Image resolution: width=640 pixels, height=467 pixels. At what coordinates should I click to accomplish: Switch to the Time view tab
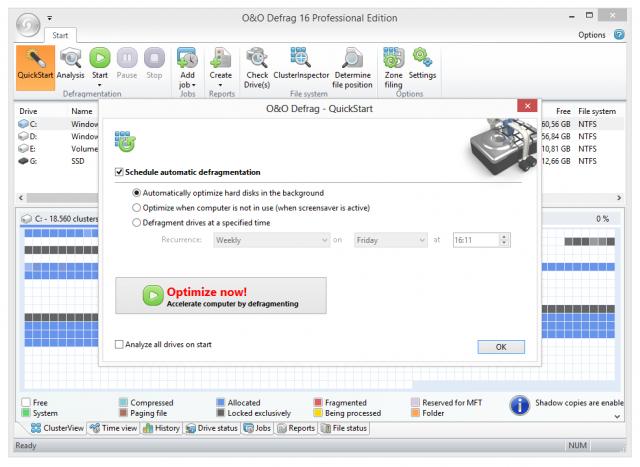pyautogui.click(x=113, y=428)
